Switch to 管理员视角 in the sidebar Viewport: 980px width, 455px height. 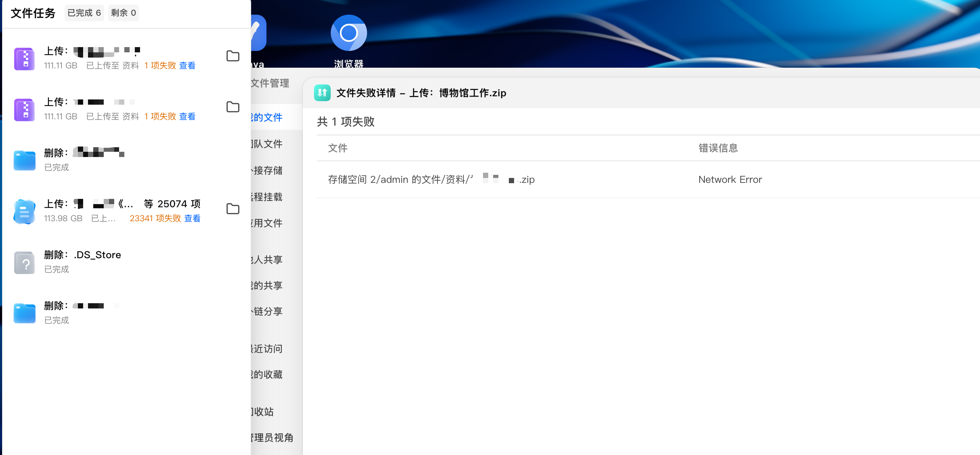pyautogui.click(x=272, y=438)
